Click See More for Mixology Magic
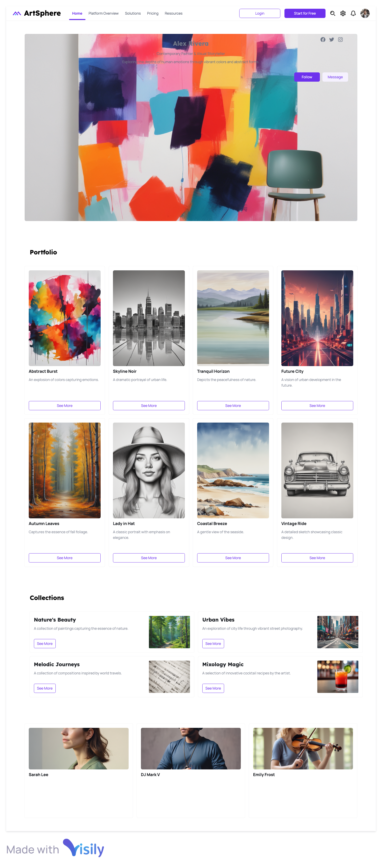Screen dimensions: 382x868 point(213,688)
